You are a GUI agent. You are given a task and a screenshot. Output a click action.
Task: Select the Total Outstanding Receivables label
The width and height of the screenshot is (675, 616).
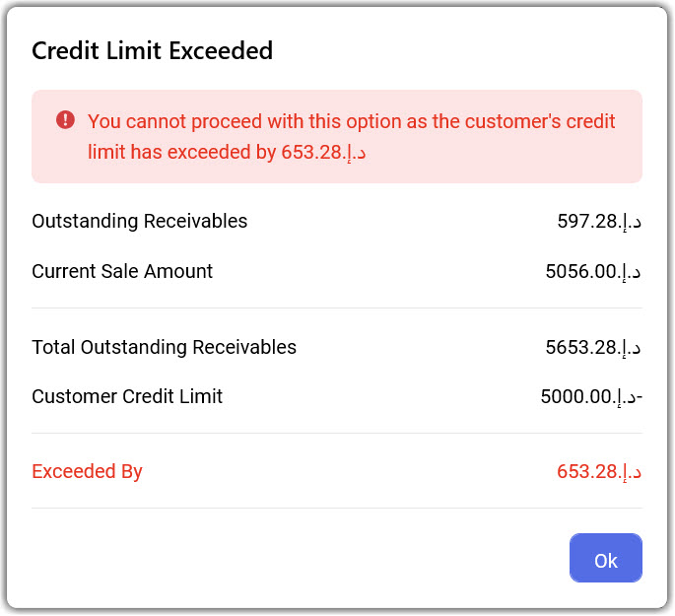click(x=164, y=347)
